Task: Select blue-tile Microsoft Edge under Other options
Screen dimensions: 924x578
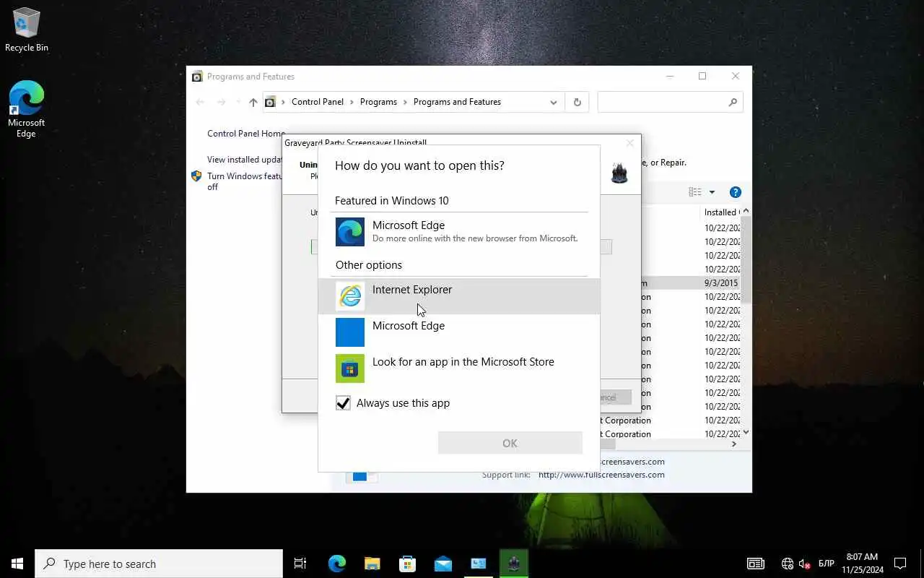Action: click(x=459, y=332)
